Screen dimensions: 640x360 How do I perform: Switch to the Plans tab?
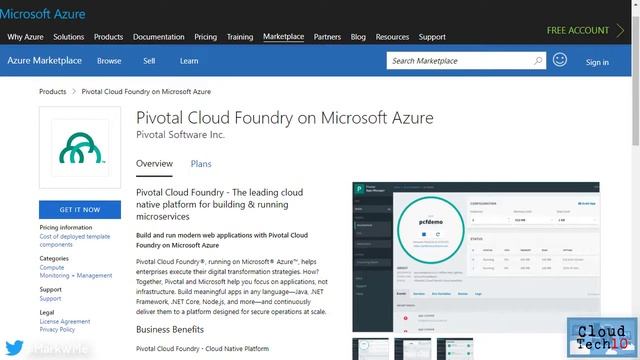coord(201,164)
